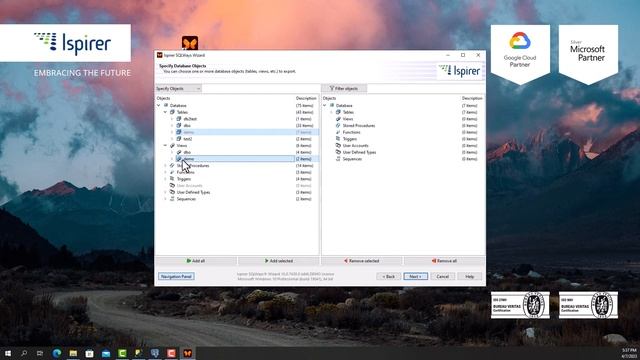The width and height of the screenshot is (640, 360).
Task: Open the Mail app from the taskbar
Action: [106, 353]
